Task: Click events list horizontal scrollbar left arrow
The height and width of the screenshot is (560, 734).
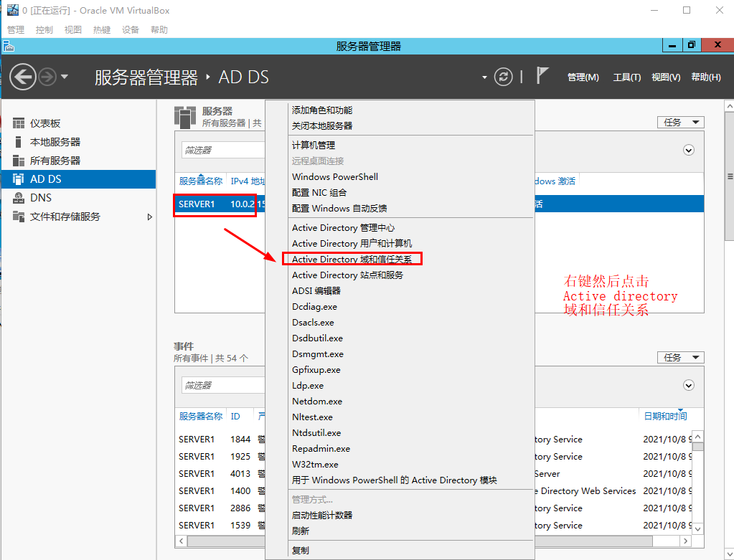Action: (181, 541)
